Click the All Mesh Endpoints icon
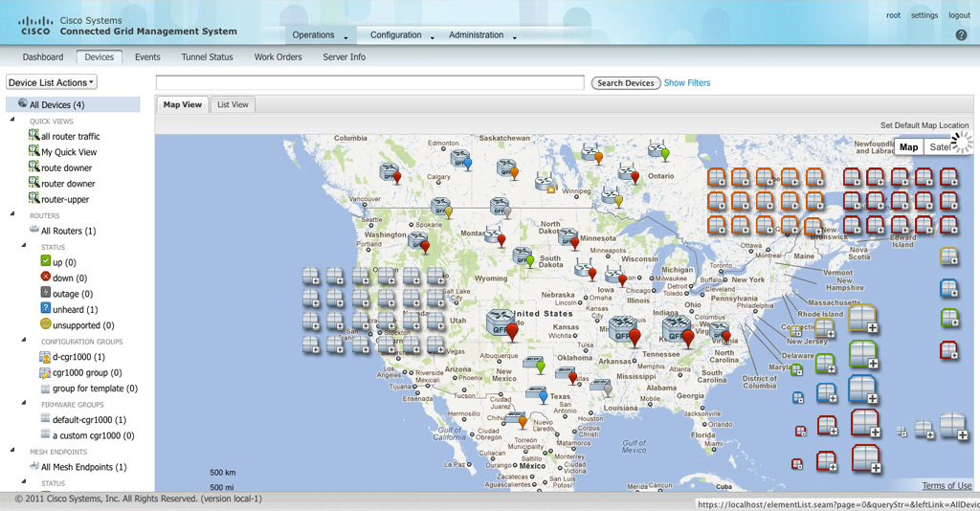This screenshot has height=511, width=980. [33, 467]
